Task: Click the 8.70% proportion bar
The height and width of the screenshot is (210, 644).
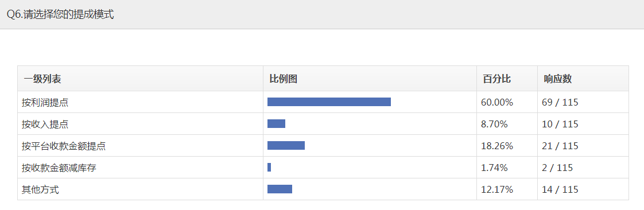Action: [x=277, y=124]
